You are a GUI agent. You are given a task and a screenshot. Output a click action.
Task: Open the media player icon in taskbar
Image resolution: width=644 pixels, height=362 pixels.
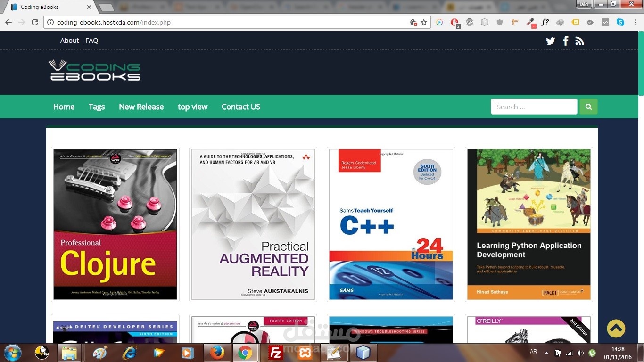pos(187,353)
